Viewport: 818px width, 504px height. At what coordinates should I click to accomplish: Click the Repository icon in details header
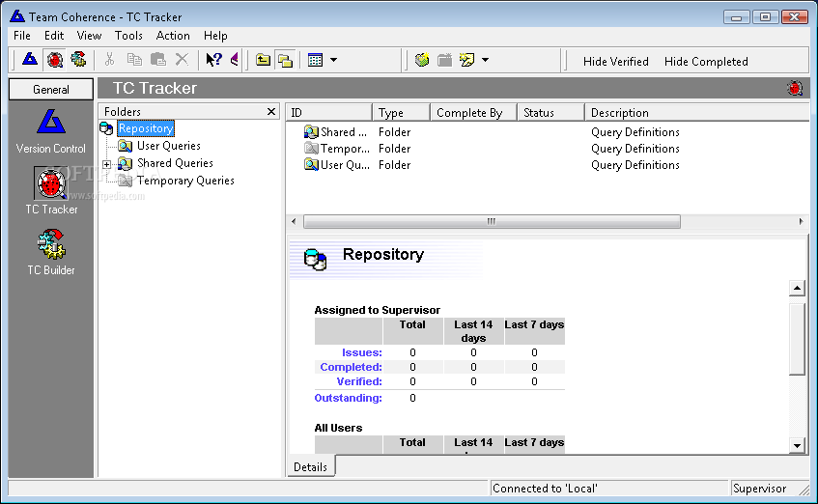[x=315, y=260]
